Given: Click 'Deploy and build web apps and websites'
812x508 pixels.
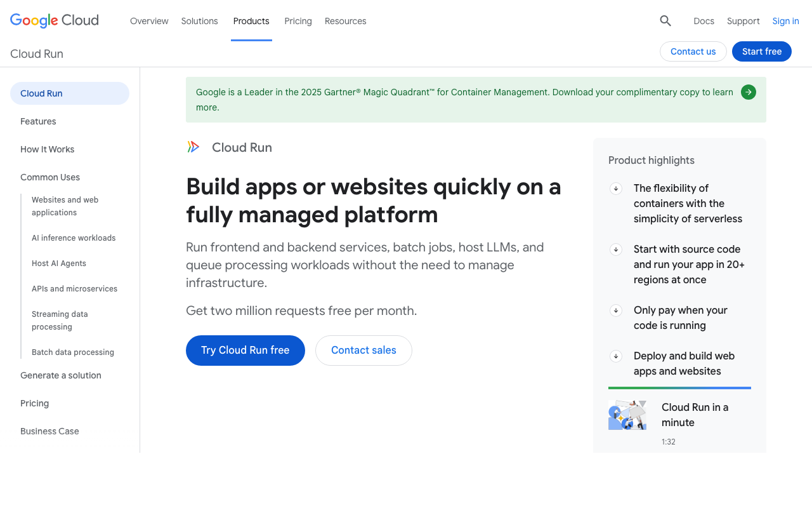Looking at the screenshot, I should coord(684,363).
